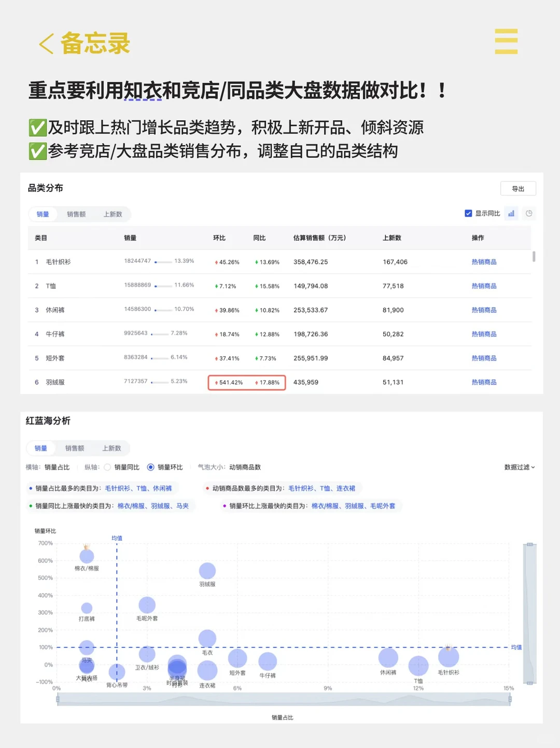Click the 导出 export button
Screen dimensions: 560x748
click(518, 189)
